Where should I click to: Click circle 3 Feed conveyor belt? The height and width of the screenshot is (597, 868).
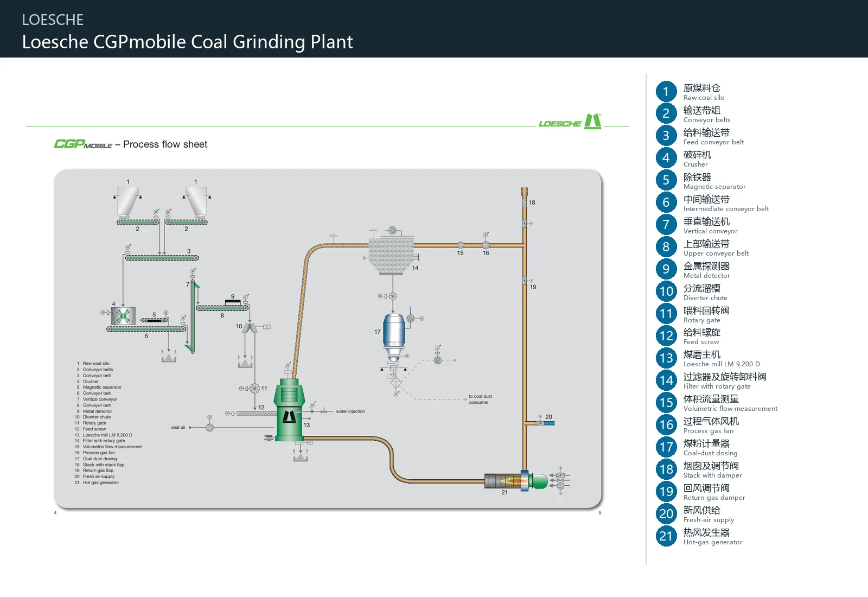[x=666, y=136]
